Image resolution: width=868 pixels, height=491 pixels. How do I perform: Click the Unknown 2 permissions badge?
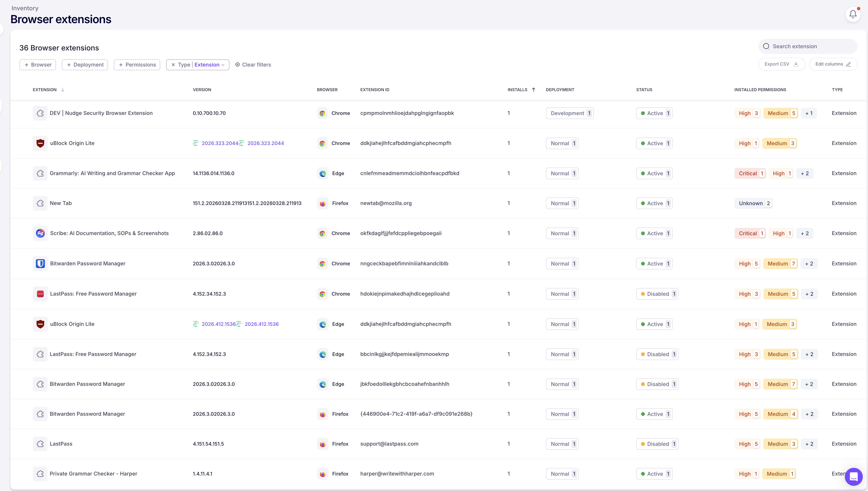pyautogui.click(x=754, y=203)
